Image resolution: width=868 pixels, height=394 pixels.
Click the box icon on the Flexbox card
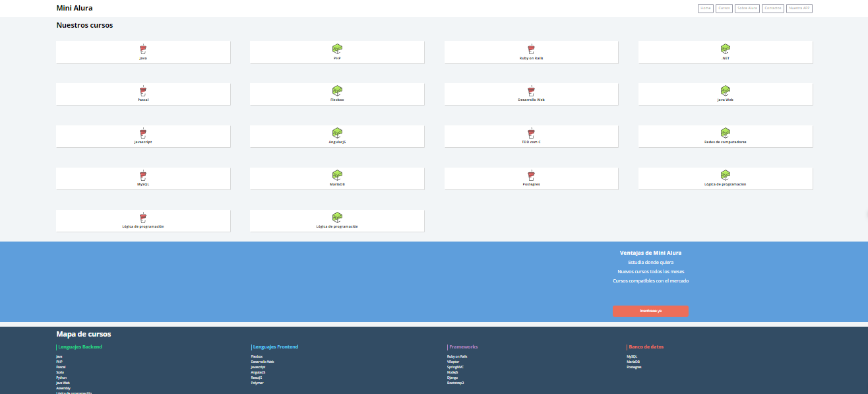(x=337, y=91)
